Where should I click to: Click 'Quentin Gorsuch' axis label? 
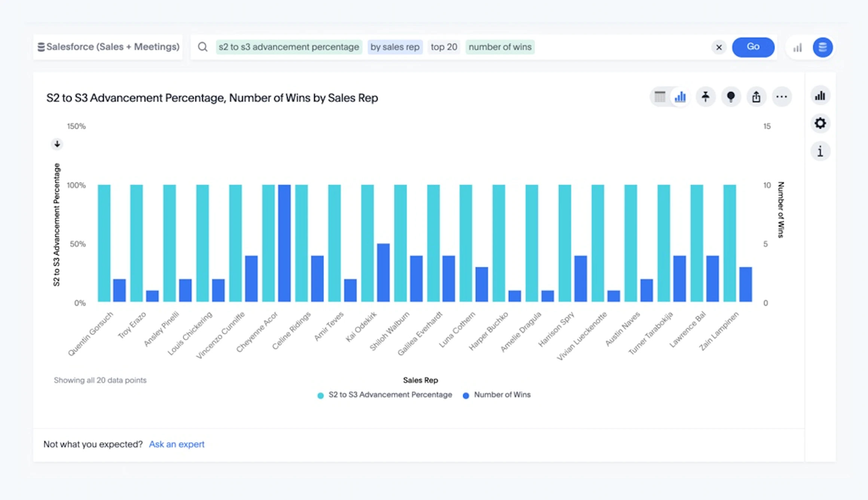[90, 334]
